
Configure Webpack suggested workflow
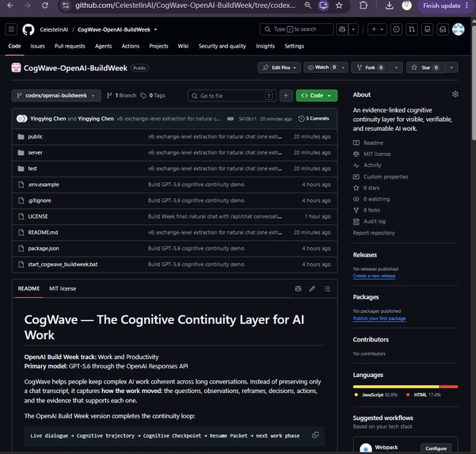tap(436, 448)
